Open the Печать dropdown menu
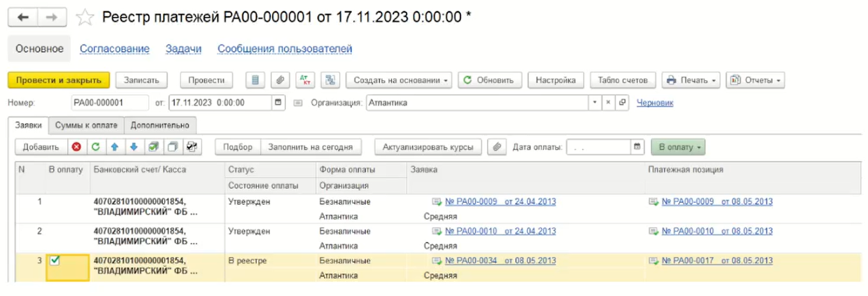This screenshot has height=296, width=868. [x=691, y=80]
